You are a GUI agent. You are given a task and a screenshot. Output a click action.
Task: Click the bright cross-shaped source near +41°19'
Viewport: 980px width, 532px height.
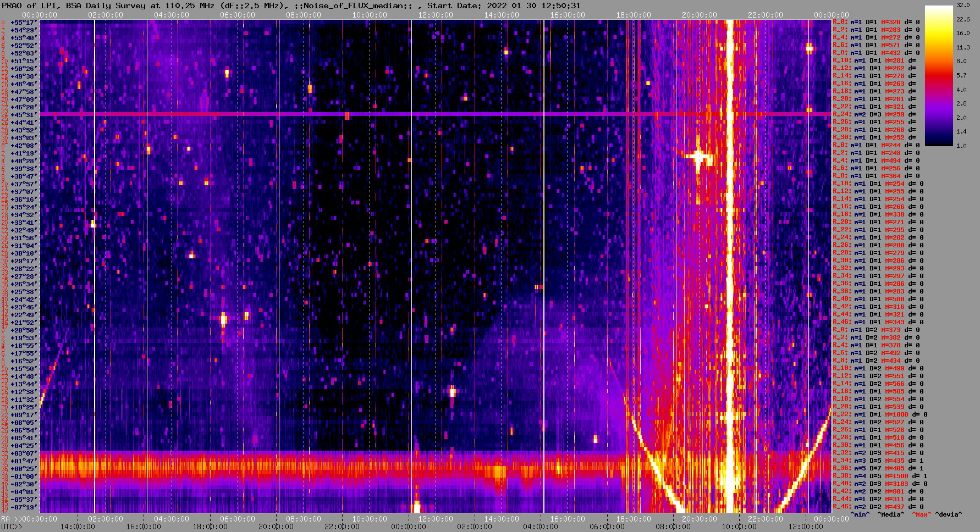click(698, 157)
